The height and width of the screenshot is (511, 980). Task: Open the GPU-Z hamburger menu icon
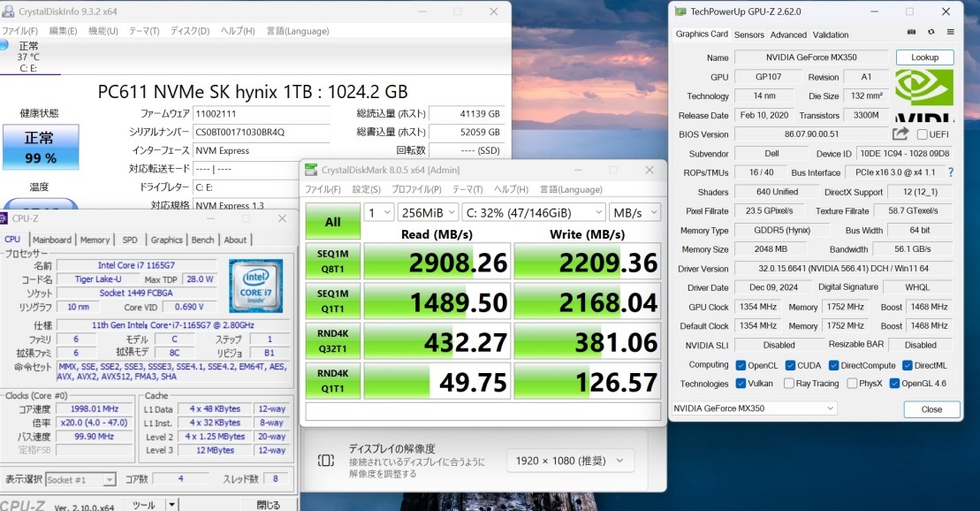[950, 33]
